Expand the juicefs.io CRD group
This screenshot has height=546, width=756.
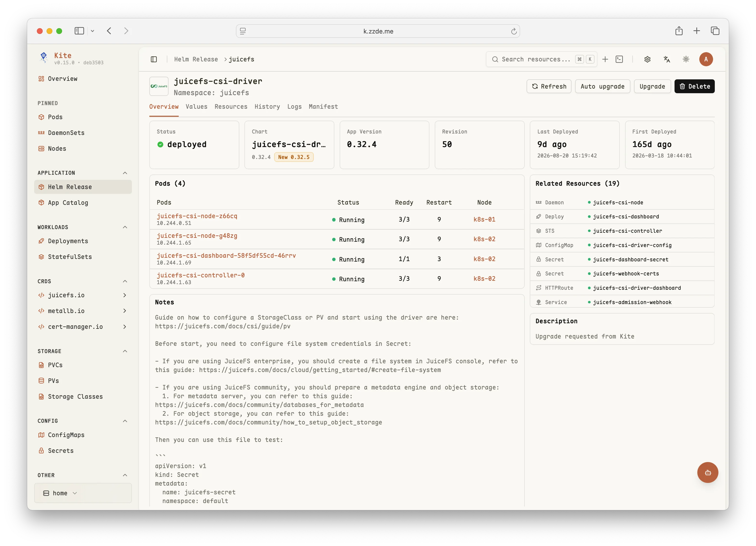[x=83, y=295]
